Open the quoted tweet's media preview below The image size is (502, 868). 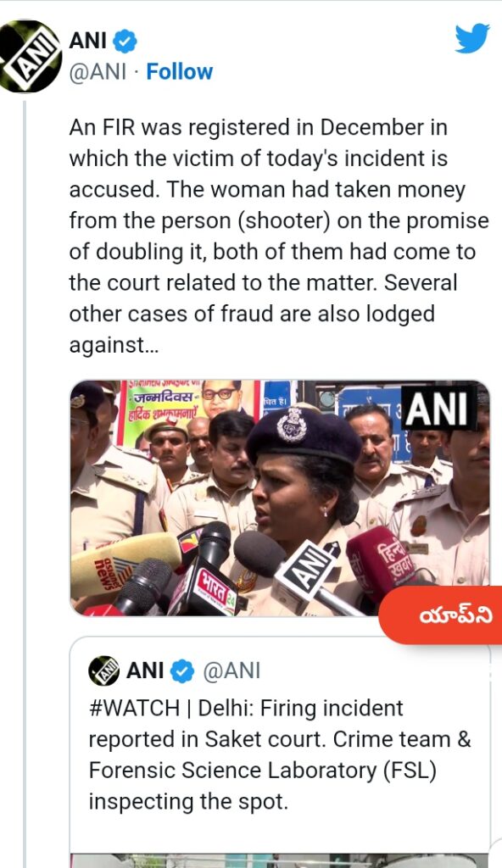click(280, 860)
